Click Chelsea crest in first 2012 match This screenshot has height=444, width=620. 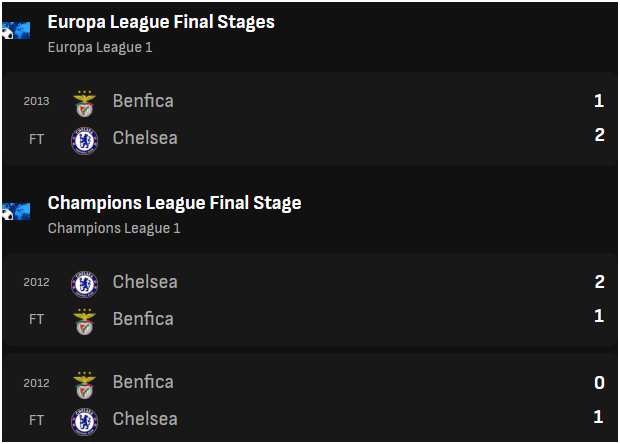point(85,284)
